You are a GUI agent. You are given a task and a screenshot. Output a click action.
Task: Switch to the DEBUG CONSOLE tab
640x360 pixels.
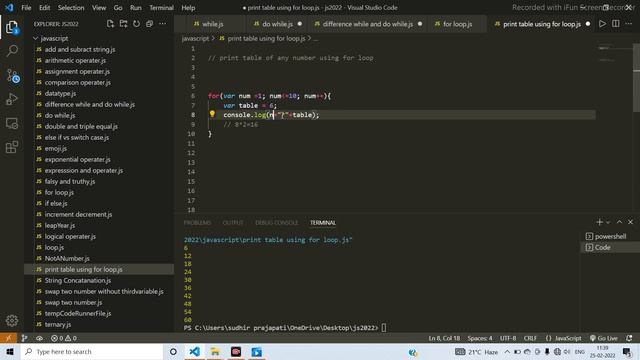tap(276, 222)
